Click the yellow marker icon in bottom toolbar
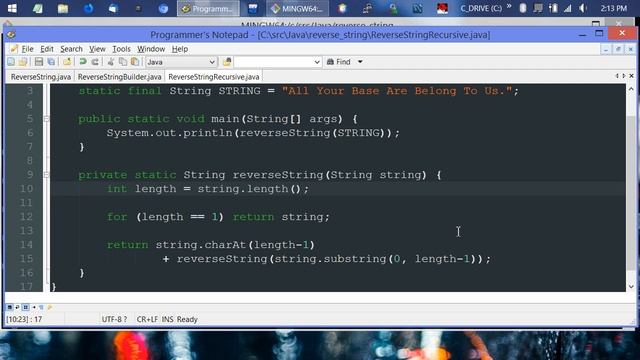This screenshot has height=360, width=640. tap(50, 307)
